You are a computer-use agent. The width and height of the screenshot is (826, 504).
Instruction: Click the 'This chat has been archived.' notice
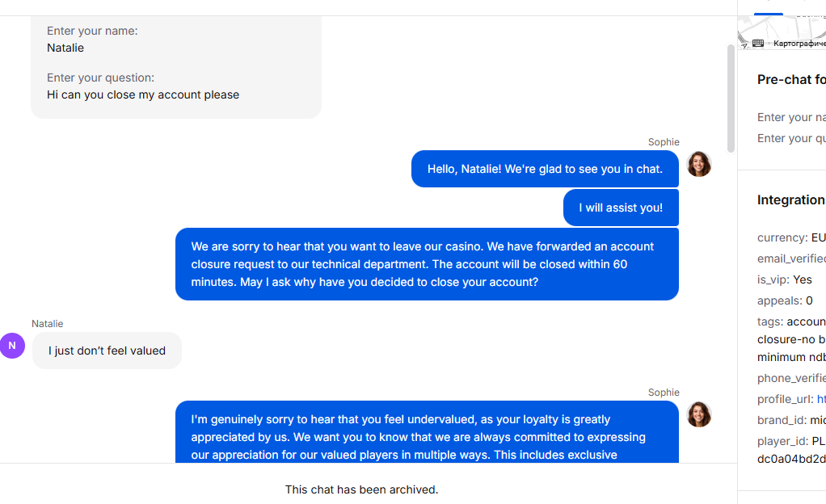tap(361, 489)
